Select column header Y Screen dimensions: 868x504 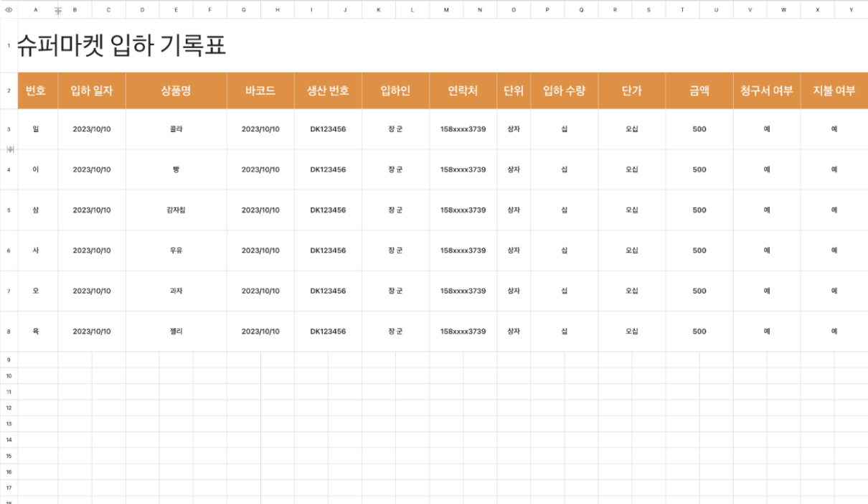tap(851, 9)
